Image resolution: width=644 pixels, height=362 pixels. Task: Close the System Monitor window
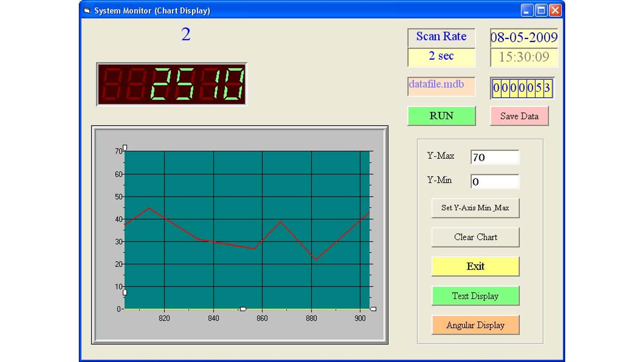555,10
